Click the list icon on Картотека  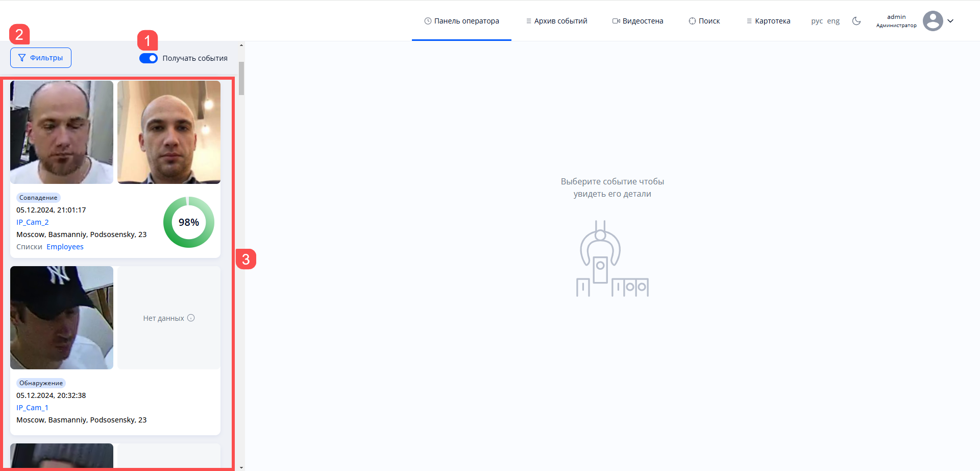click(749, 21)
